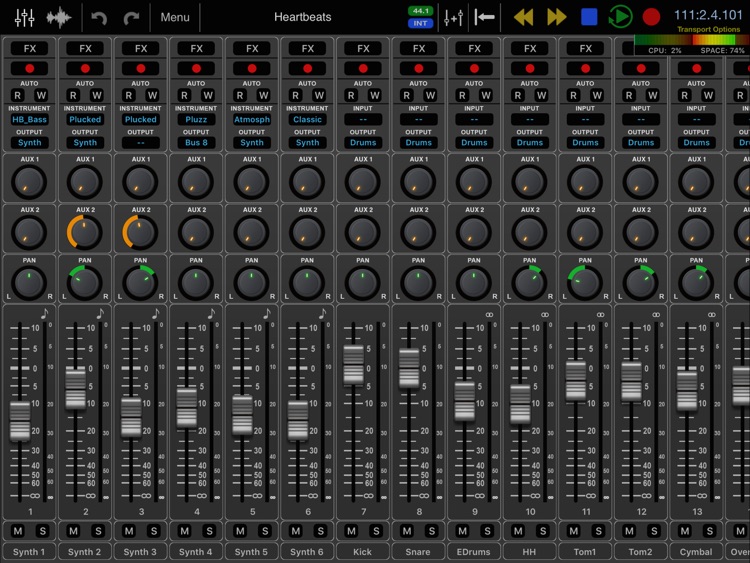Click the Tom1 PAN knob
This screenshot has width=750, height=563.
(585, 283)
